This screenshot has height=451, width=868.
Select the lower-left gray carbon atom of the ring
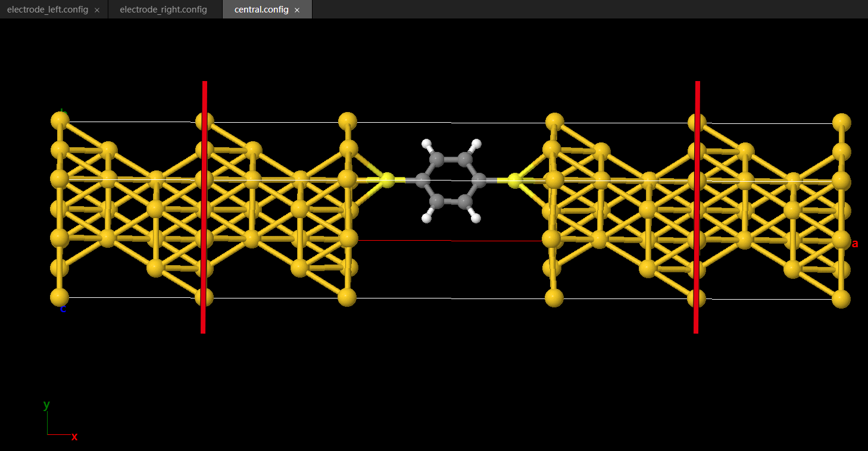pos(436,201)
